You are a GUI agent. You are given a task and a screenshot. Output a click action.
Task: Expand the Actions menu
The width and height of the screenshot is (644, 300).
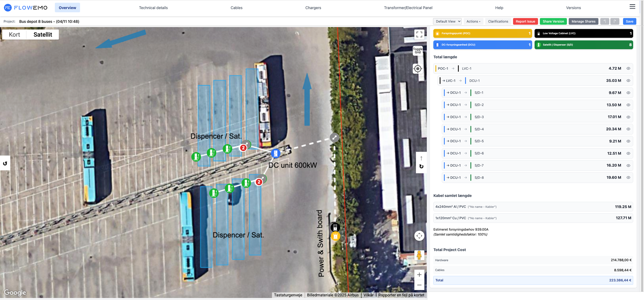(x=473, y=21)
